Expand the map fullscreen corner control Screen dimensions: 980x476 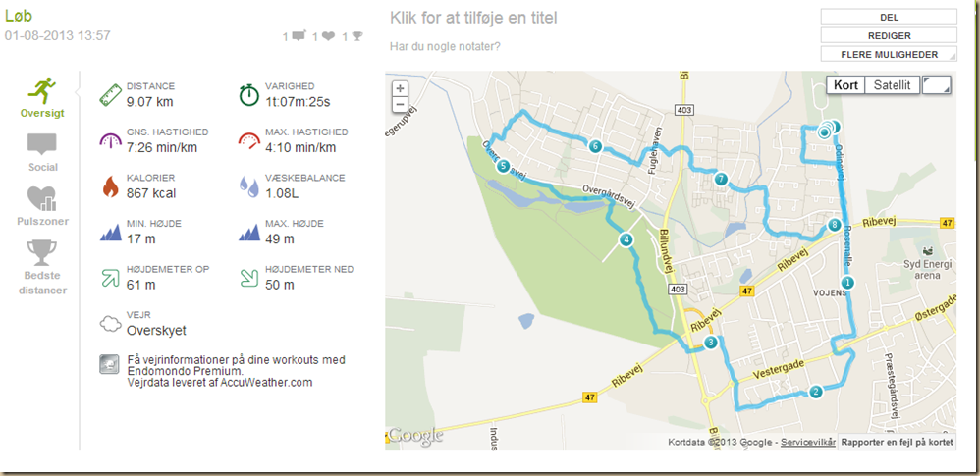pyautogui.click(x=936, y=85)
